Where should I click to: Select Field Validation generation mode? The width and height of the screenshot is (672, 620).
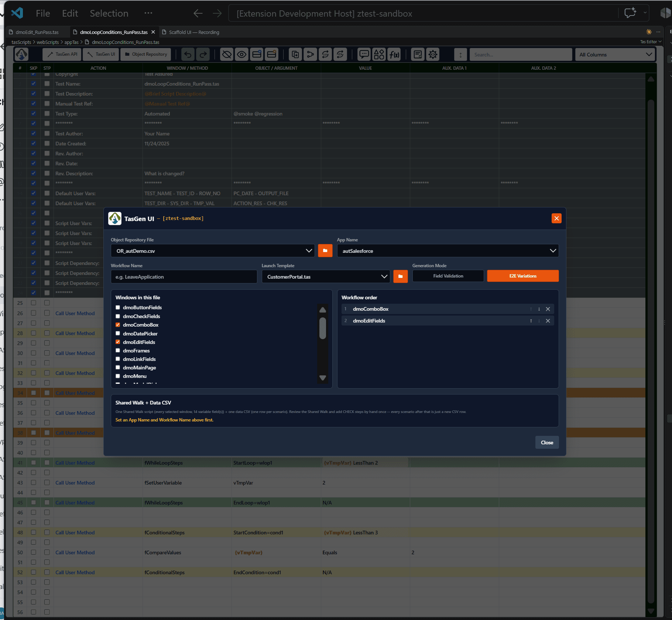tap(448, 276)
